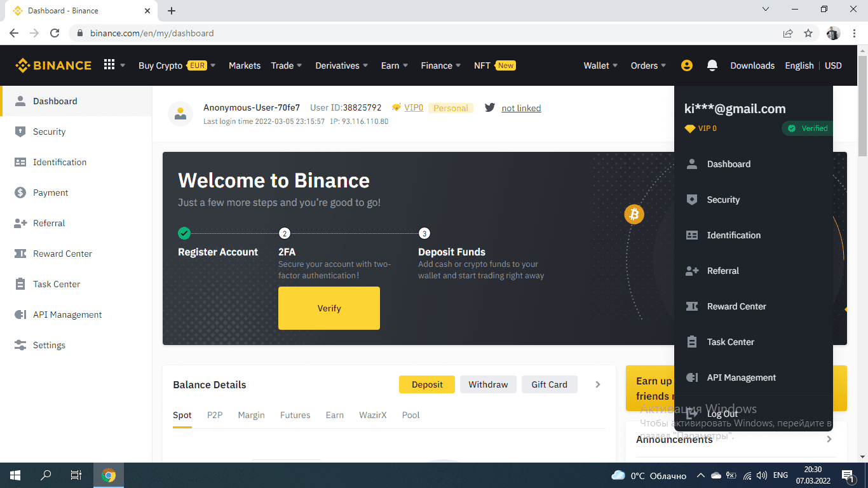Click the Security shield icon in left sidebar
Image resolution: width=868 pixels, height=488 pixels.
coord(20,132)
